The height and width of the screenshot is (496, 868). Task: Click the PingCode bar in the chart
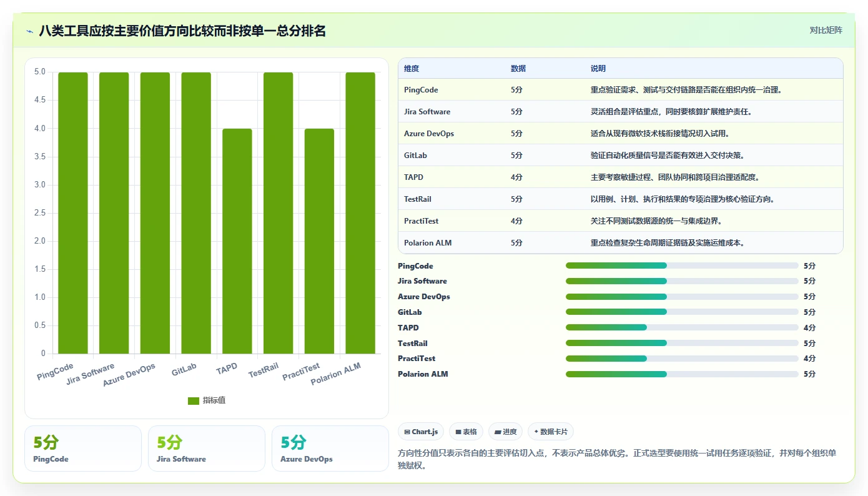pyautogui.click(x=73, y=213)
